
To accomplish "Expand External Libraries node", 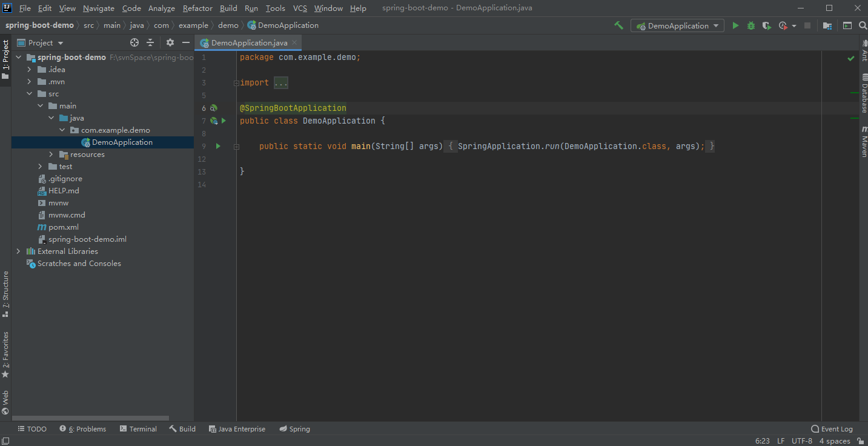I will tap(19, 251).
